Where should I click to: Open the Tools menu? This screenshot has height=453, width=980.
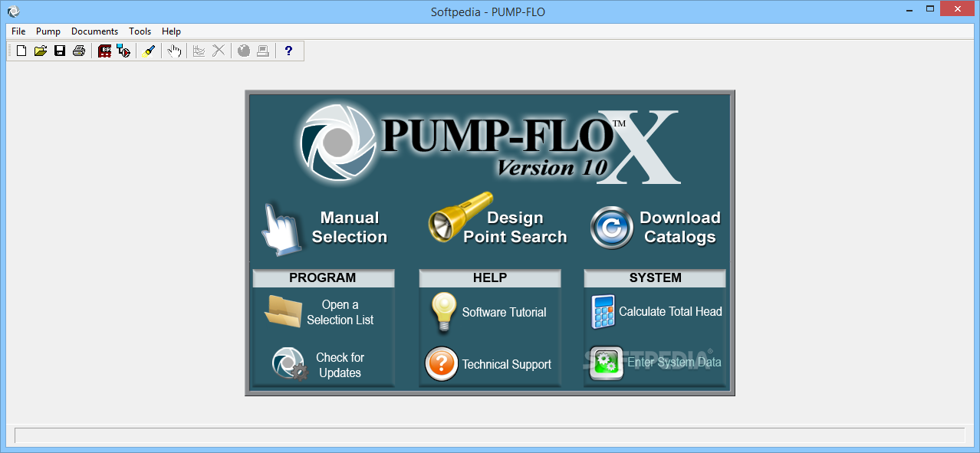tap(140, 31)
